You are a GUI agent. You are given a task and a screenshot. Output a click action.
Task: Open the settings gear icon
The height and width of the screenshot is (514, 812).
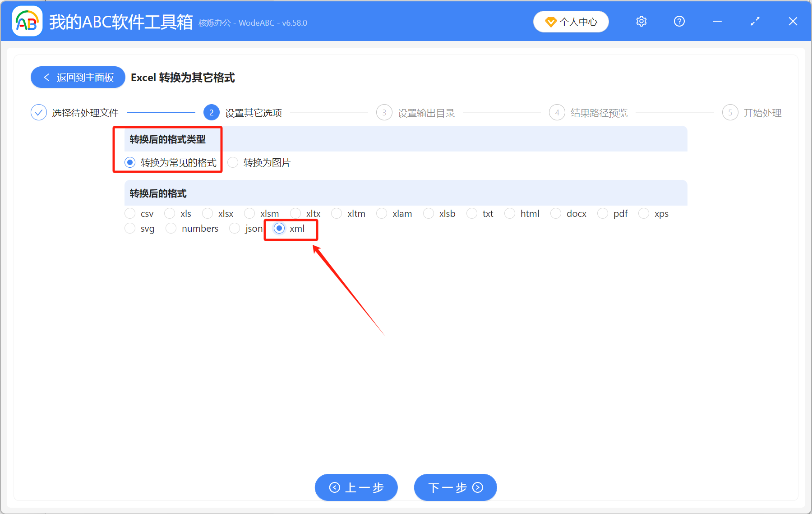(641, 21)
